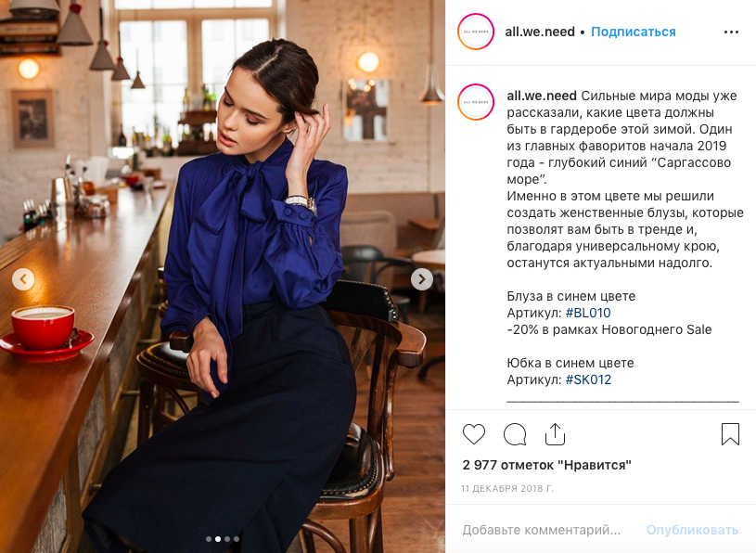Image resolution: width=756 pixels, height=553 pixels.
Task: Go back to the previous carousel photo
Action: [23, 279]
